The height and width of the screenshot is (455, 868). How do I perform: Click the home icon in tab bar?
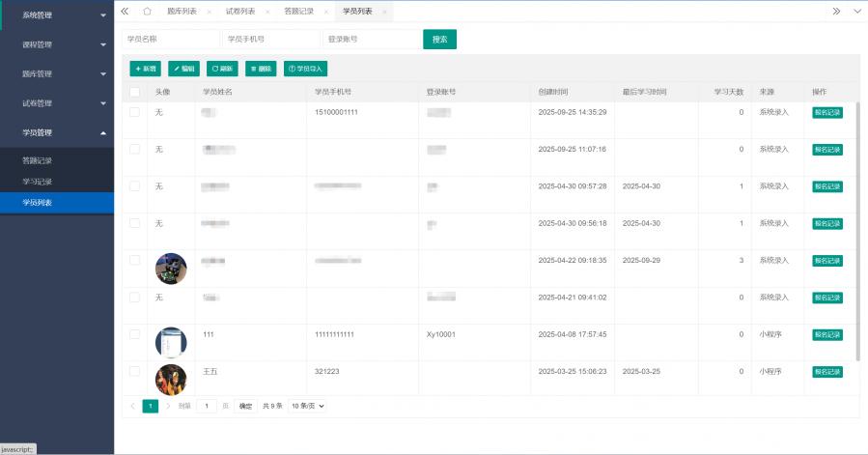[x=147, y=12]
